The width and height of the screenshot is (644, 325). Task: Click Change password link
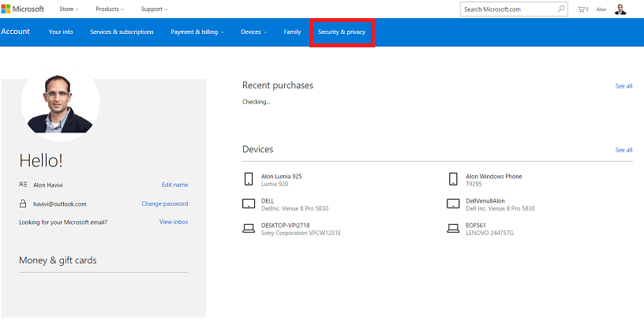[x=165, y=204]
